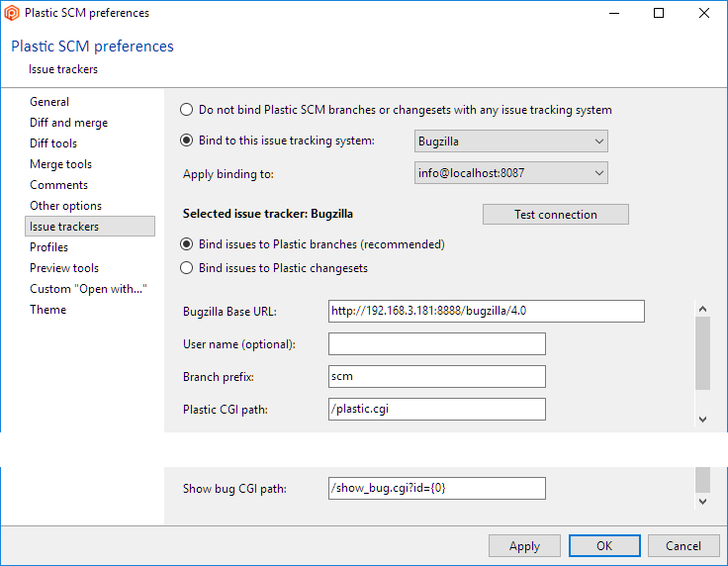Click the lower panel scrollbar thumb
This screenshot has height=566, width=728.
click(x=702, y=480)
